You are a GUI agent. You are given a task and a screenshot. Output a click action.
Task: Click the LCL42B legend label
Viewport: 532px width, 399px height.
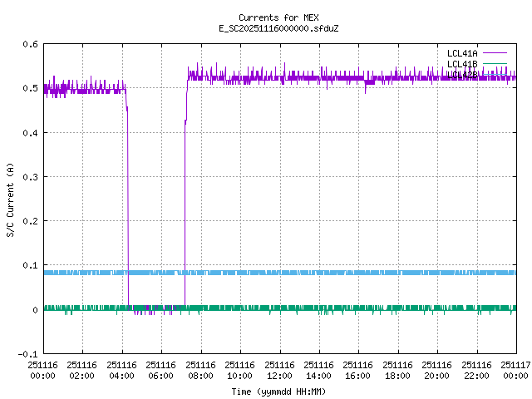pyautogui.click(x=461, y=74)
